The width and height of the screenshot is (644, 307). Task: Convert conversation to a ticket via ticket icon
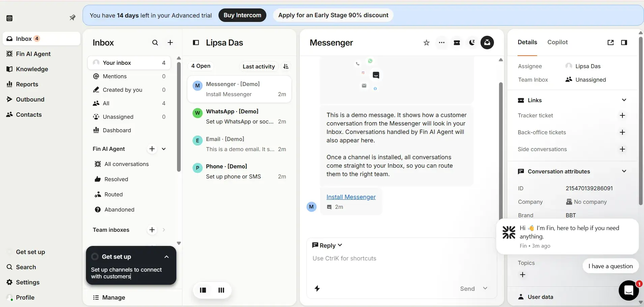(x=457, y=43)
